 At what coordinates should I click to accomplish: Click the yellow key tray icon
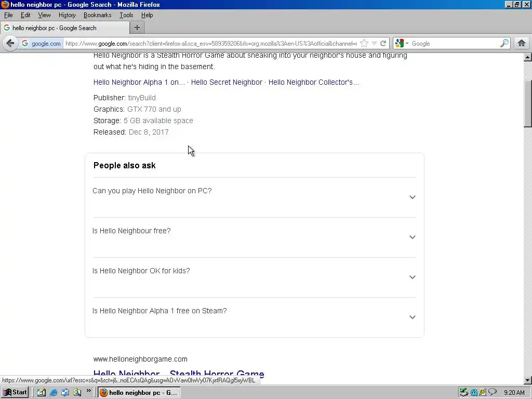coord(483,393)
